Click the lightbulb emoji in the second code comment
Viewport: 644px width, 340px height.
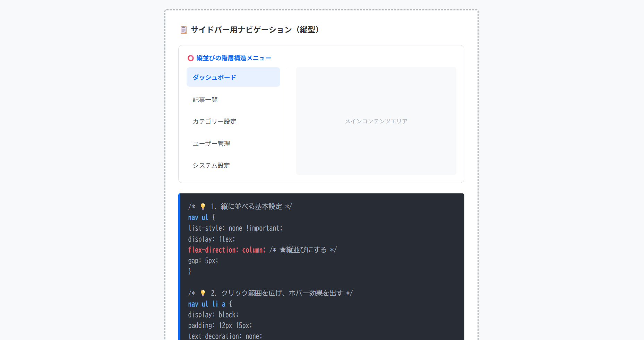pos(202,293)
